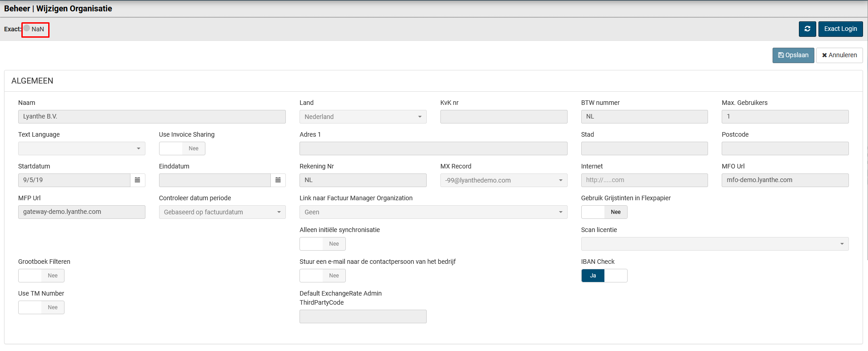Click the refresh icon next to Exact Login
The height and width of the screenshot is (351, 868).
(807, 29)
